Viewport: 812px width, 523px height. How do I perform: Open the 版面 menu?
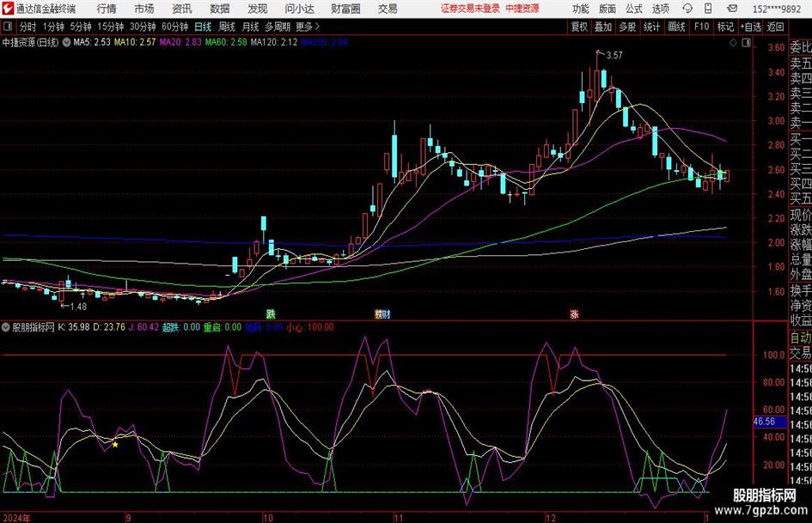point(607,9)
